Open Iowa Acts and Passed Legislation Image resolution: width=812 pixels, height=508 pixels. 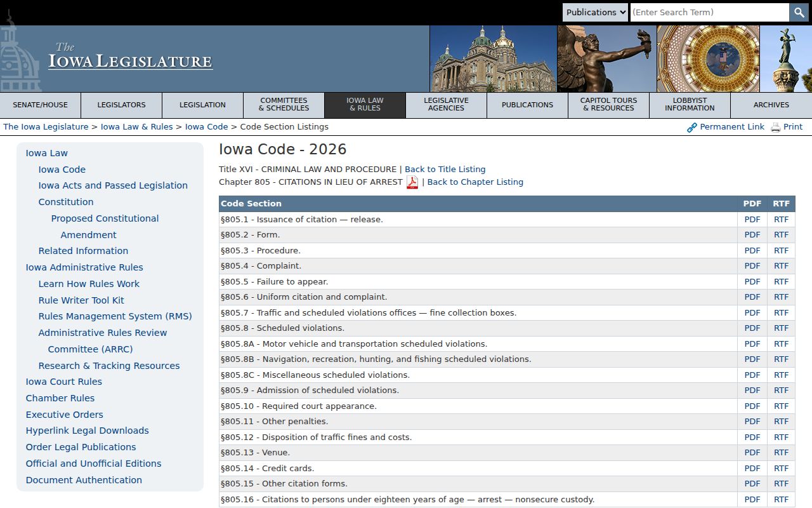point(113,185)
